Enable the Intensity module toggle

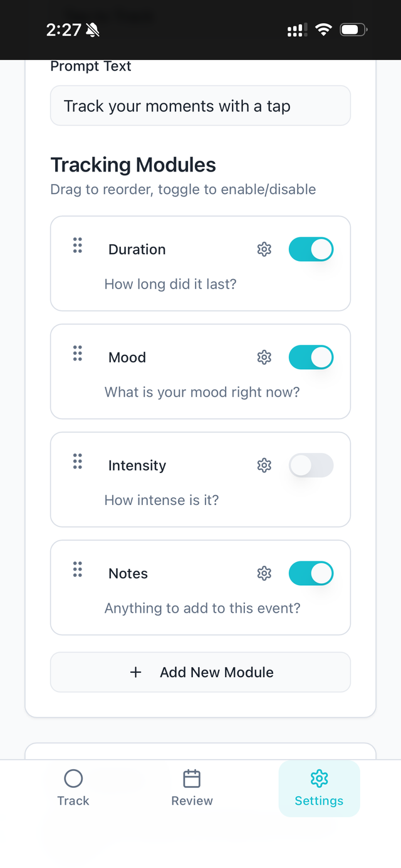coord(311,466)
